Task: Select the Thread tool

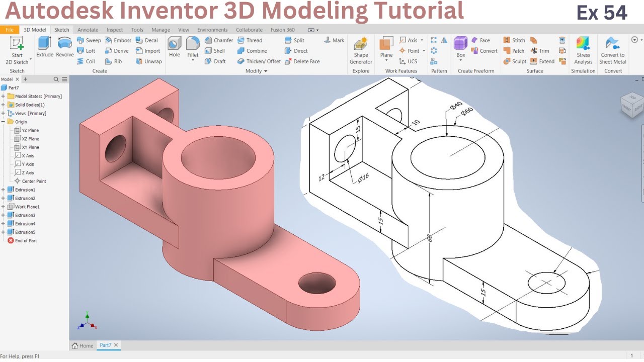Action: coord(250,40)
